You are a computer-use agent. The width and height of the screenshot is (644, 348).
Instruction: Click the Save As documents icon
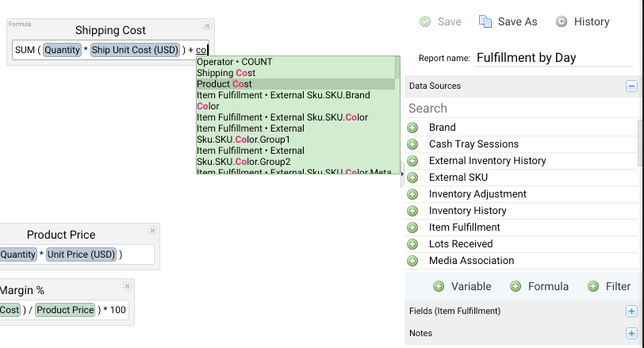[485, 21]
